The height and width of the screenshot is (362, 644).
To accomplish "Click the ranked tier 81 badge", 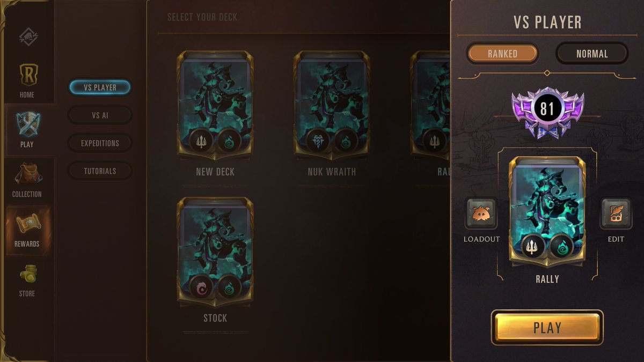I will tap(547, 110).
